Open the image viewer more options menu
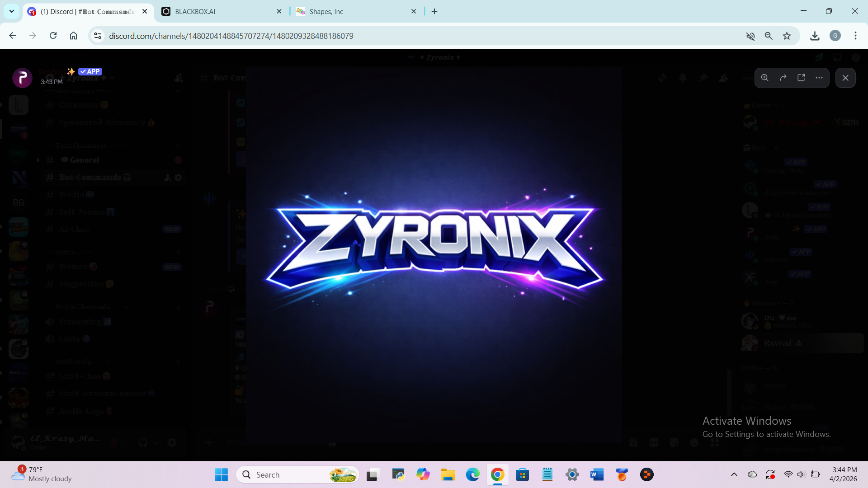Image resolution: width=868 pixels, height=488 pixels. click(x=819, y=78)
